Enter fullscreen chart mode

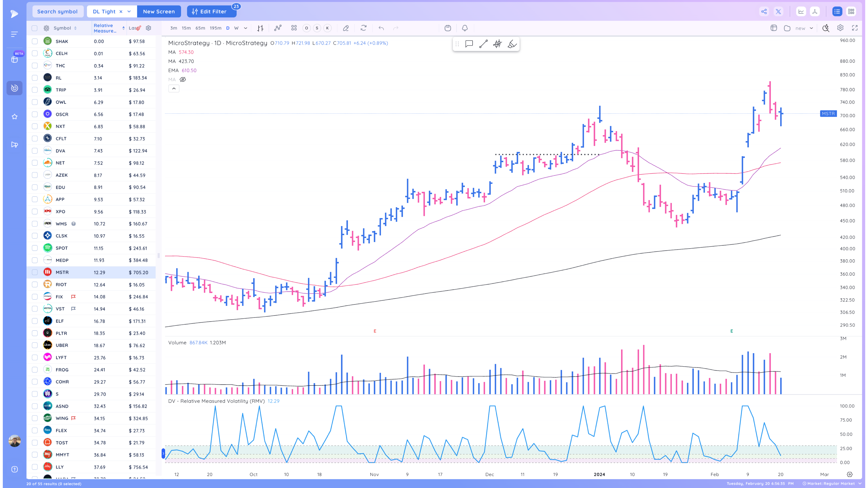(855, 28)
